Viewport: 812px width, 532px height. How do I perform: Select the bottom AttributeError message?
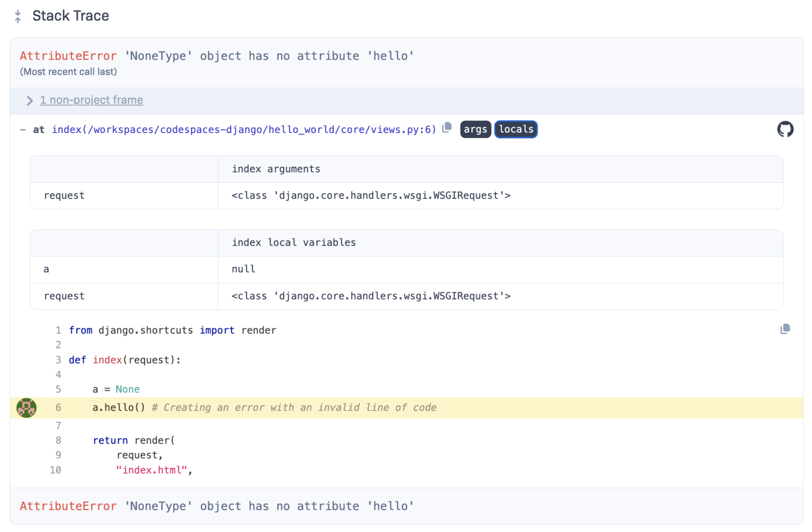[x=217, y=507]
